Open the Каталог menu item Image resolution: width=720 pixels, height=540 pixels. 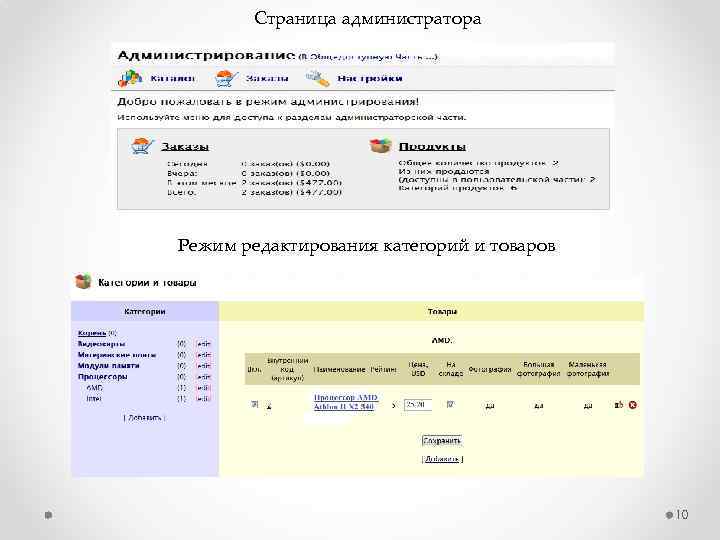tap(173, 79)
